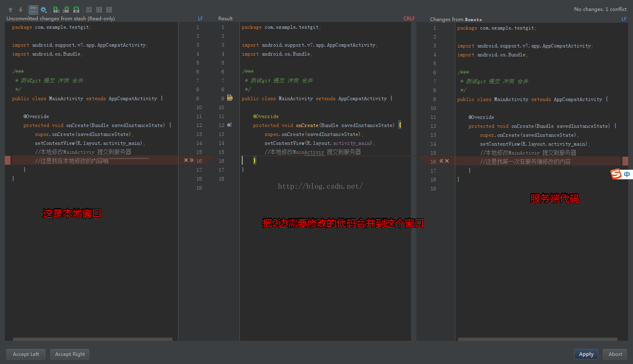This screenshot has width=633, height=364.
Task: Click the LF label above the right panel
Action: pyautogui.click(x=624, y=19)
